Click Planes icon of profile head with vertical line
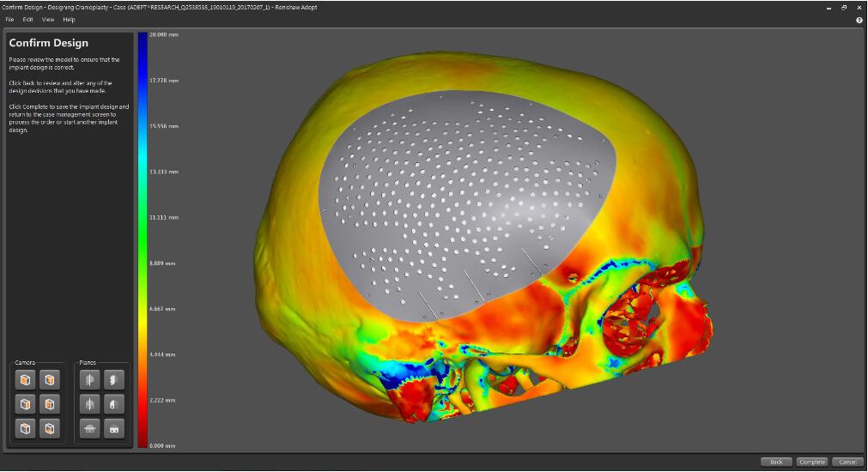The height and width of the screenshot is (472, 868). tap(89, 379)
